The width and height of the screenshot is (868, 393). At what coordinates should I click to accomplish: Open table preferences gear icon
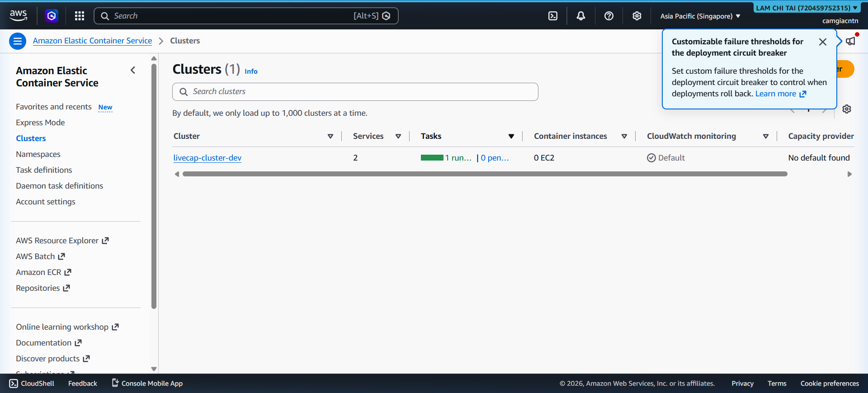pyautogui.click(x=847, y=109)
